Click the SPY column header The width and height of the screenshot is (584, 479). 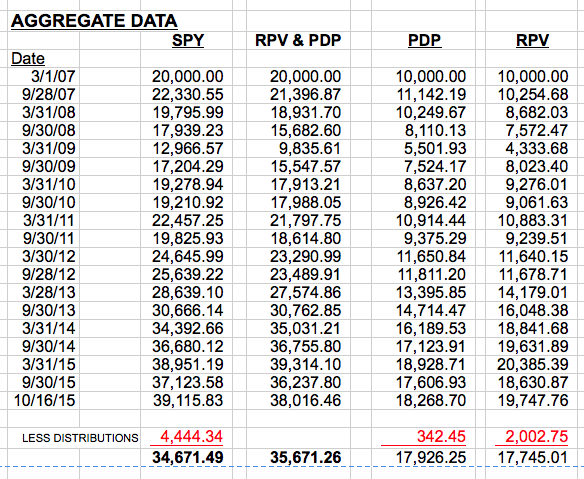188,40
